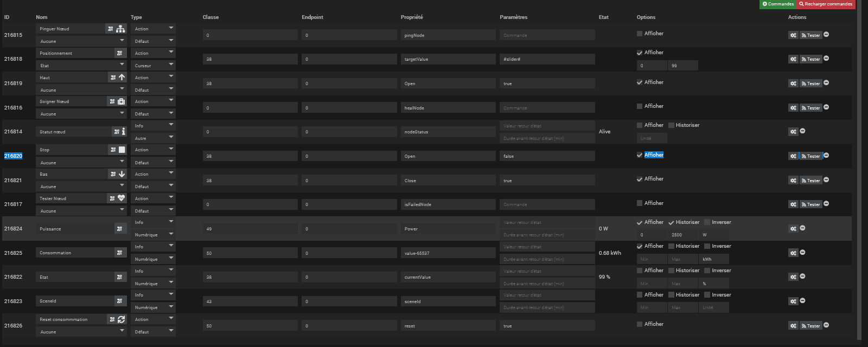
Task: Click the #slider# parameter field
Action: pos(547,59)
